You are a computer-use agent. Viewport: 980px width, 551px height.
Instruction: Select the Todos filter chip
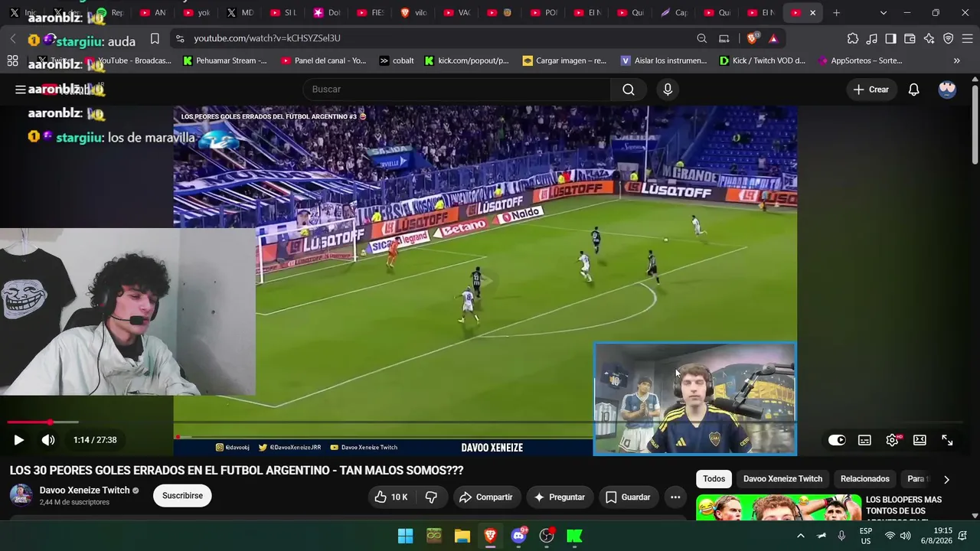point(714,479)
